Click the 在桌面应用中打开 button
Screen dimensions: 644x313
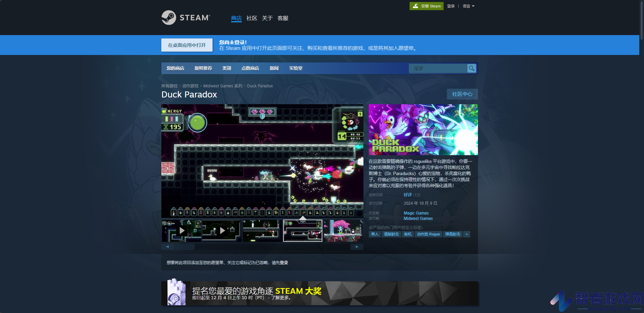click(x=187, y=45)
